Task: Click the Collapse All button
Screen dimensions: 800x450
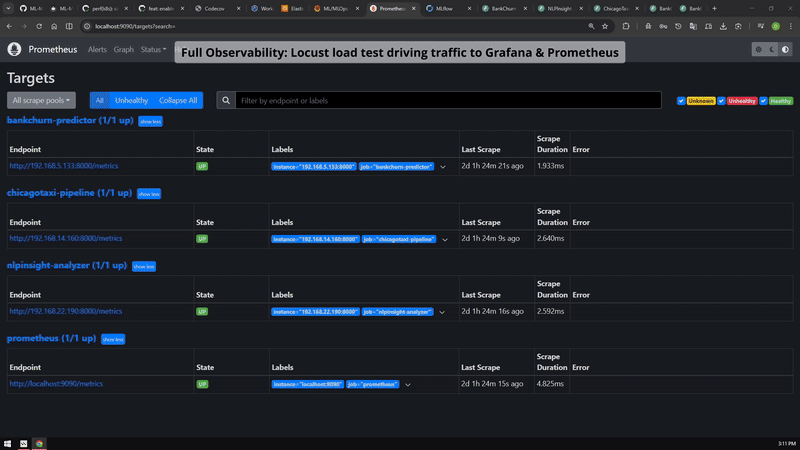Action: click(178, 101)
